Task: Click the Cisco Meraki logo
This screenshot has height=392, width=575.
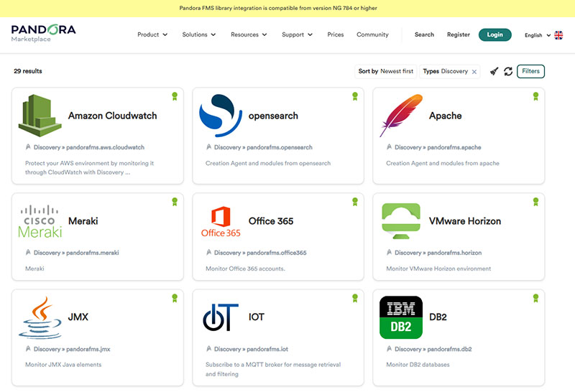Action: point(40,221)
